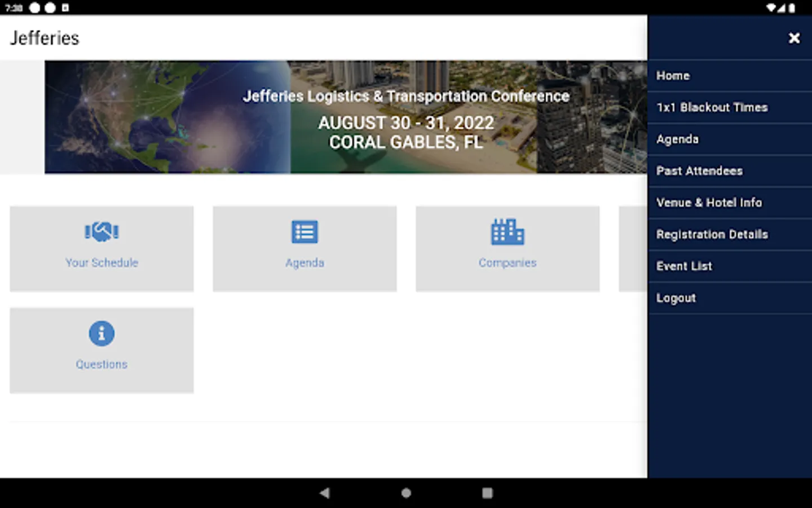Tap the Wi-Fi status bar icon
The image size is (812, 508).
point(771,8)
